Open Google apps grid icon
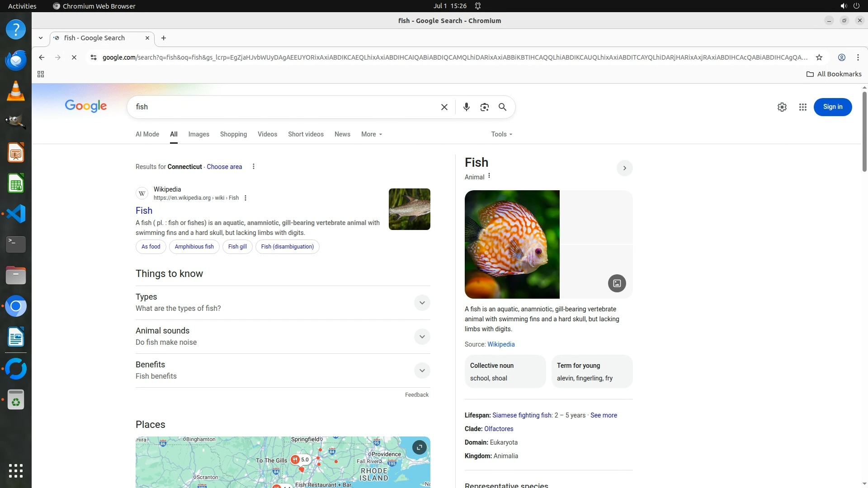This screenshot has height=488, width=868. 802,107
